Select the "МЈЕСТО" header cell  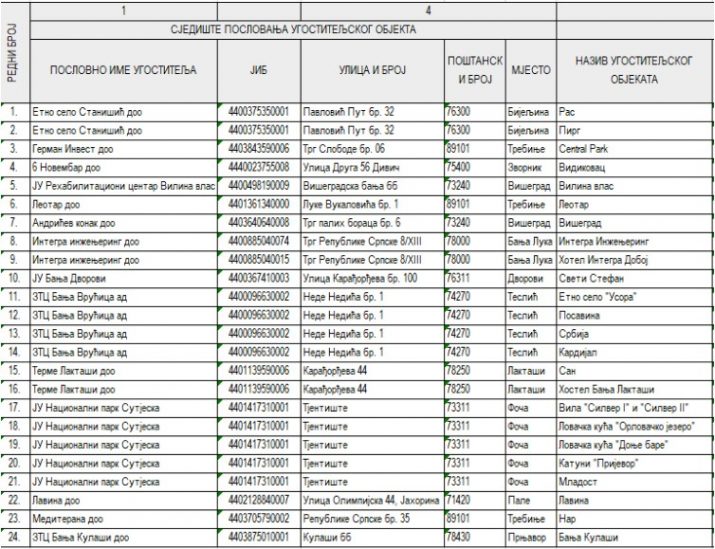(530, 69)
